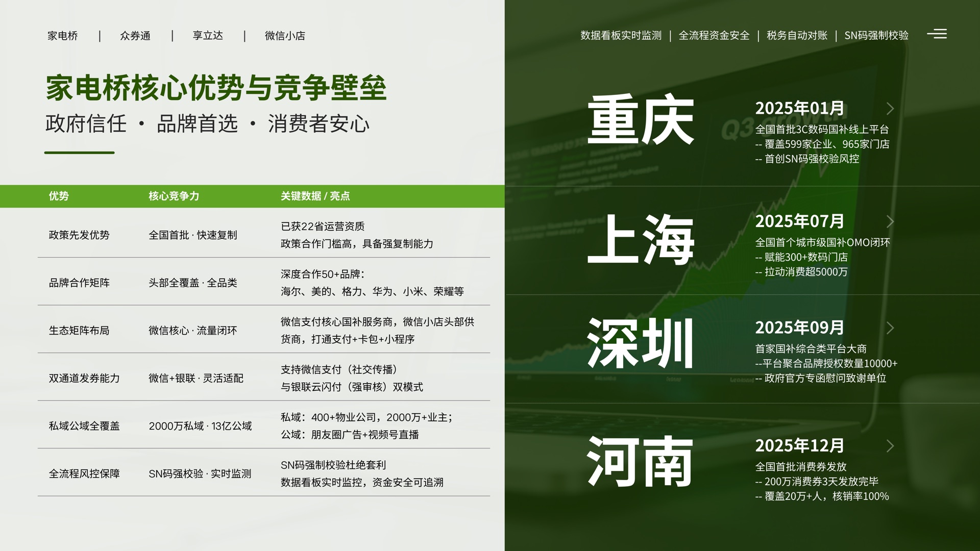980x551 pixels.
Task: Expand the 2025年09月 chevron arrow
Action: 890,328
